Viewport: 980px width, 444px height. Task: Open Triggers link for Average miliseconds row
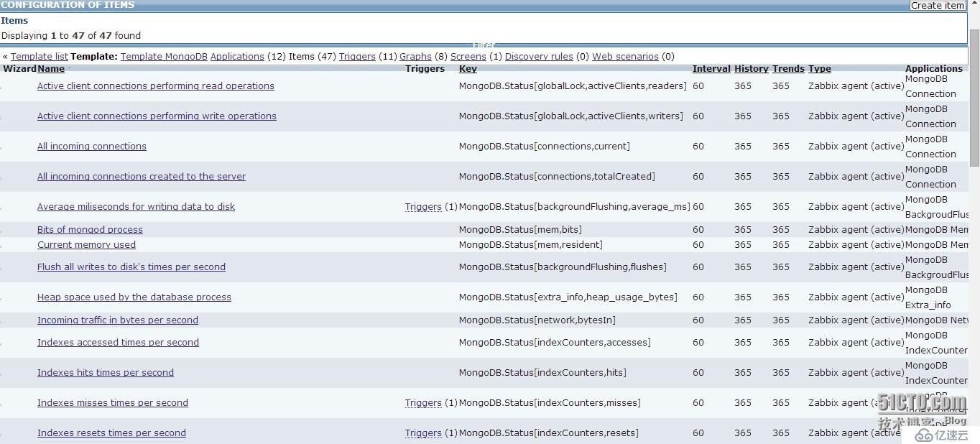[423, 206]
